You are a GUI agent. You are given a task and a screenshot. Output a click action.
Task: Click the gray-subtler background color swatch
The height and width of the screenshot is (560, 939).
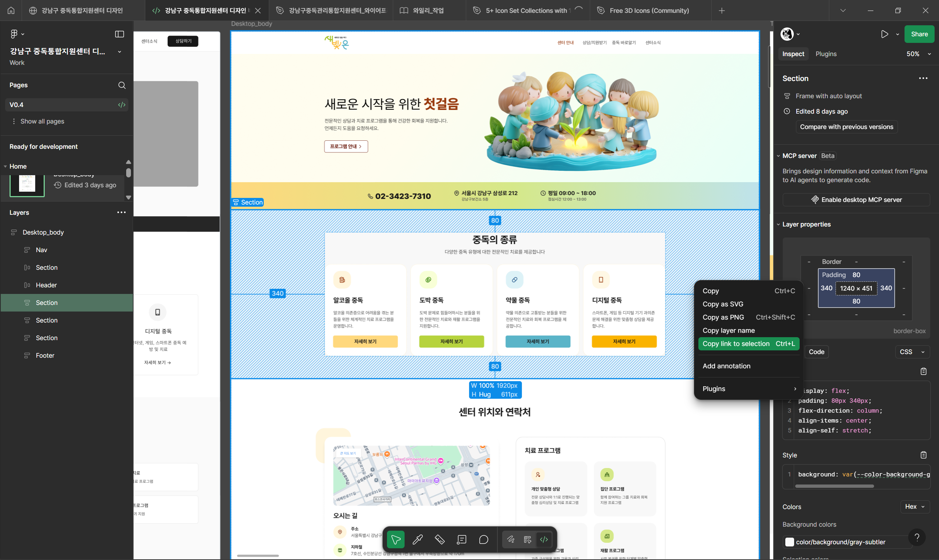789,542
